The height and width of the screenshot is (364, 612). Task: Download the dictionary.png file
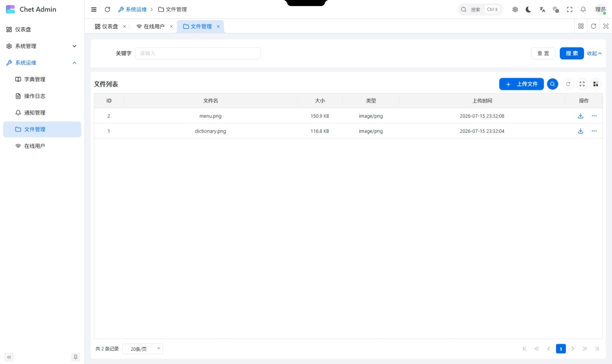point(580,131)
